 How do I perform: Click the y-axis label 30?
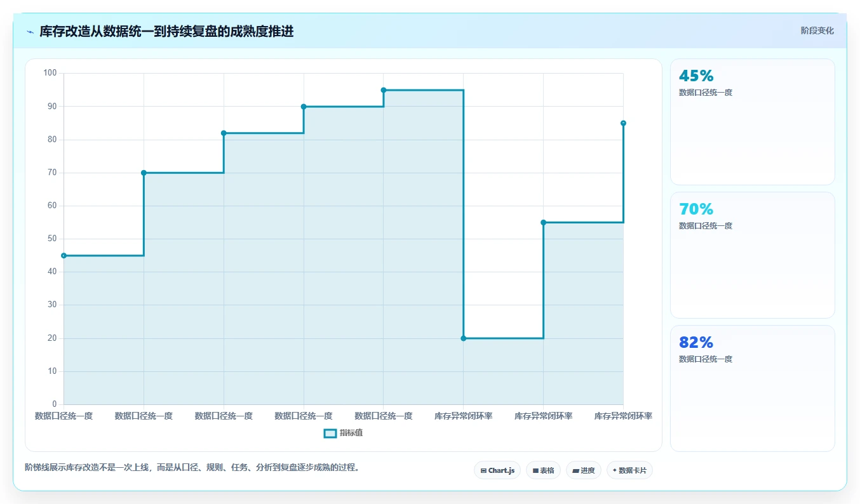pyautogui.click(x=52, y=305)
